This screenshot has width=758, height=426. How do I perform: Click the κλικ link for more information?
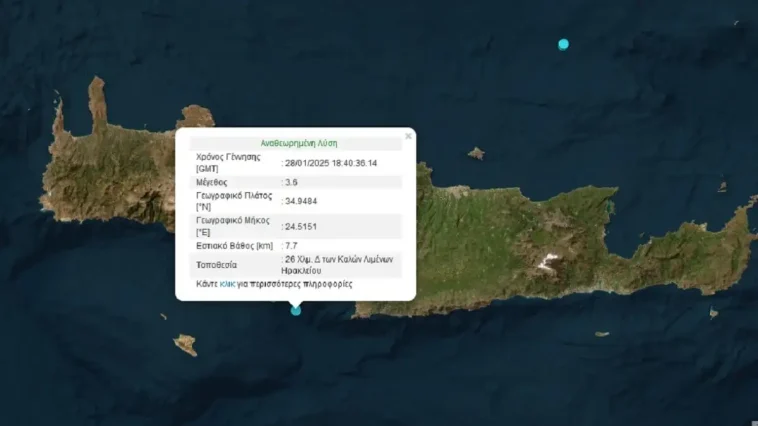230,284
